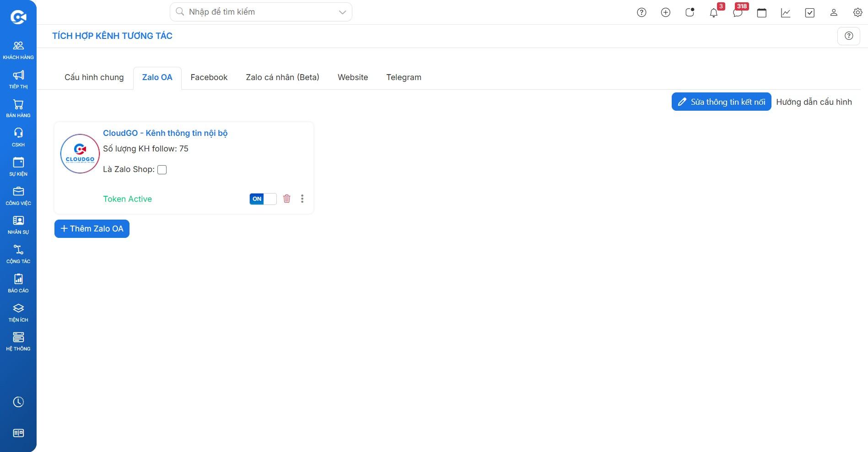Open the line chart analytics icon
Image resolution: width=868 pixels, height=452 pixels.
[786, 13]
